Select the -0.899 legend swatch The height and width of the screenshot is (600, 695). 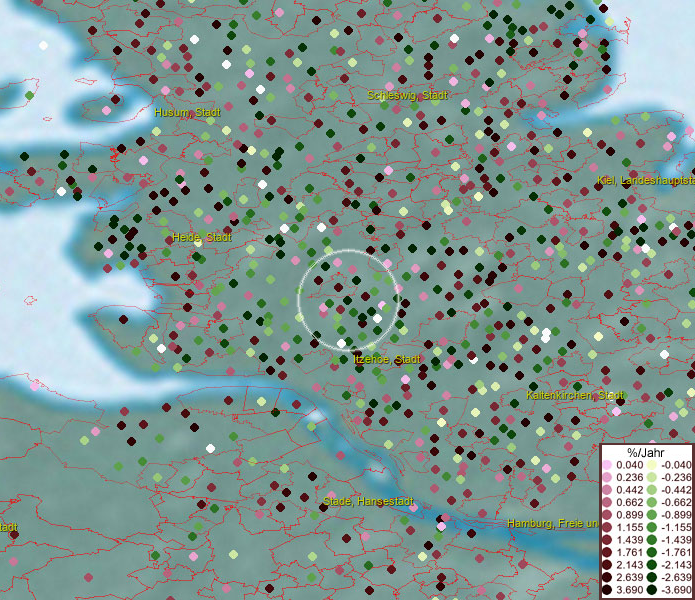[652, 514]
